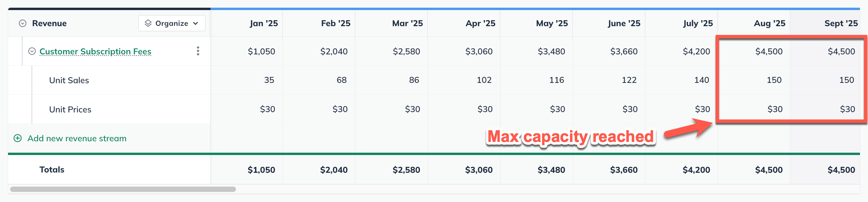The width and height of the screenshot is (868, 202).
Task: Open the Organize dropdown
Action: click(x=171, y=23)
